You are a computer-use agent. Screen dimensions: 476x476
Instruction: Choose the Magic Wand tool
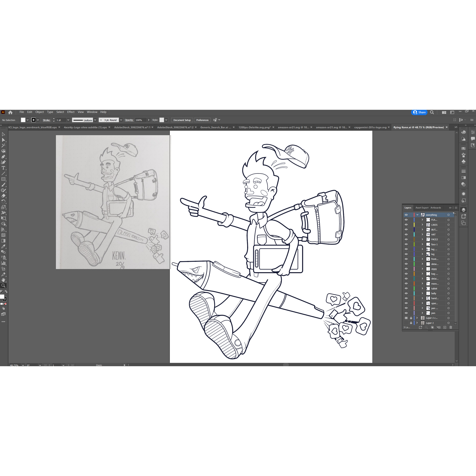(x=3, y=146)
